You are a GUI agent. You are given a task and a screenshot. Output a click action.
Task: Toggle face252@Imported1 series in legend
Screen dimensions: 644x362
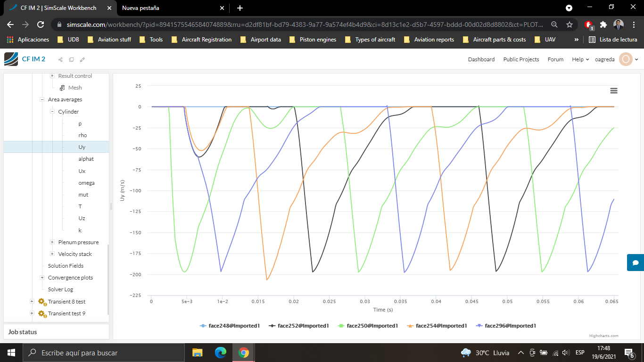tap(298, 326)
